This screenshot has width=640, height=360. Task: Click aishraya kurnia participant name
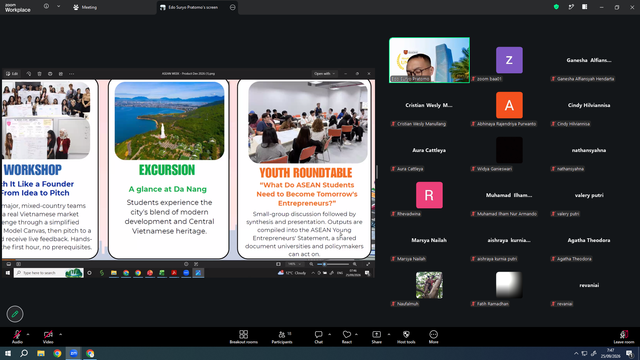509,240
